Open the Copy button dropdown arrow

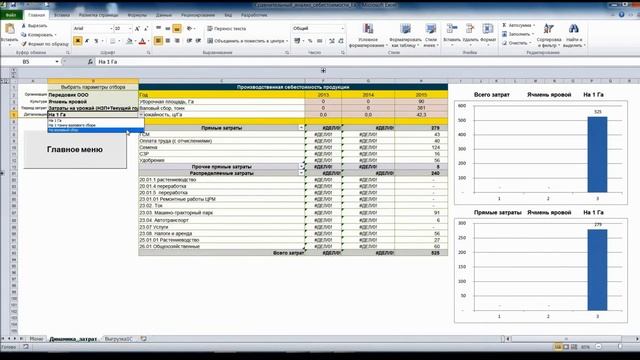(56, 35)
